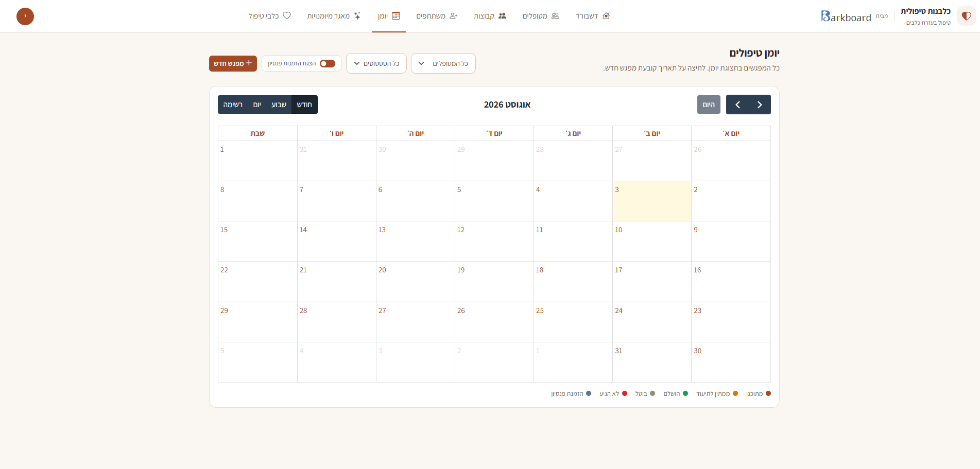Click the מאגר מיומנויות sparkle icon
This screenshot has width=980, height=469.
[x=357, y=16]
